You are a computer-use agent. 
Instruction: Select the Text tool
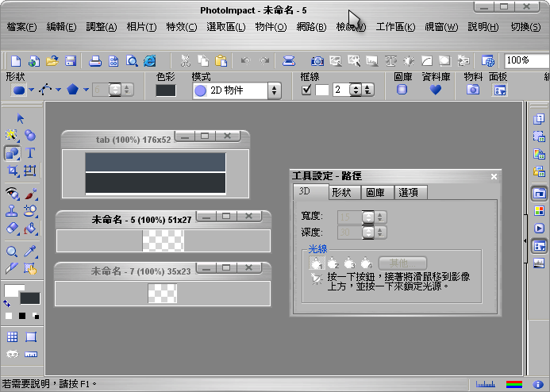(x=30, y=153)
